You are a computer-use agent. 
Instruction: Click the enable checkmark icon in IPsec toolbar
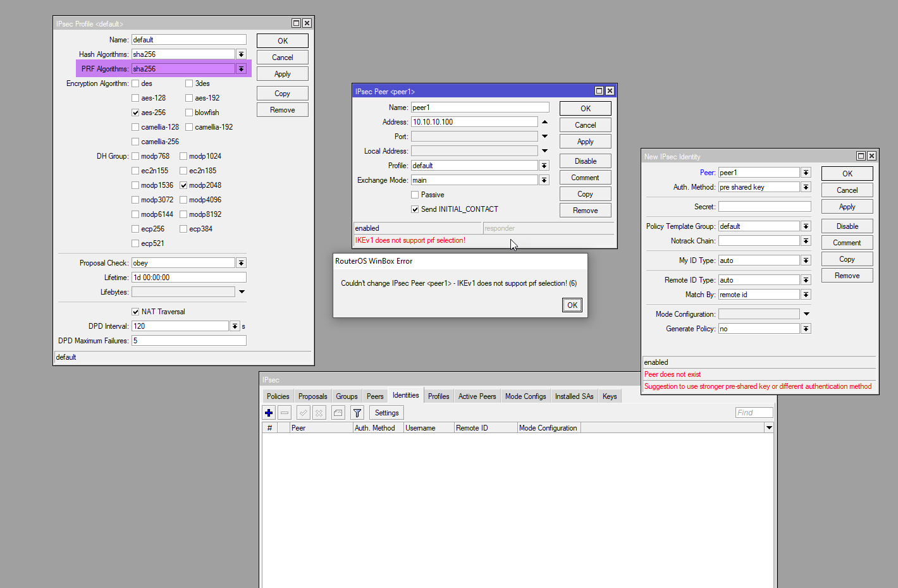point(304,413)
